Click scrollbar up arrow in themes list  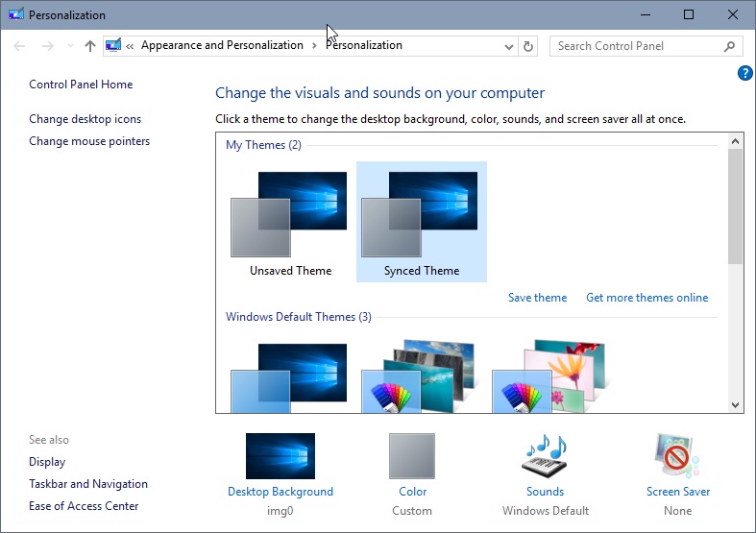point(735,141)
